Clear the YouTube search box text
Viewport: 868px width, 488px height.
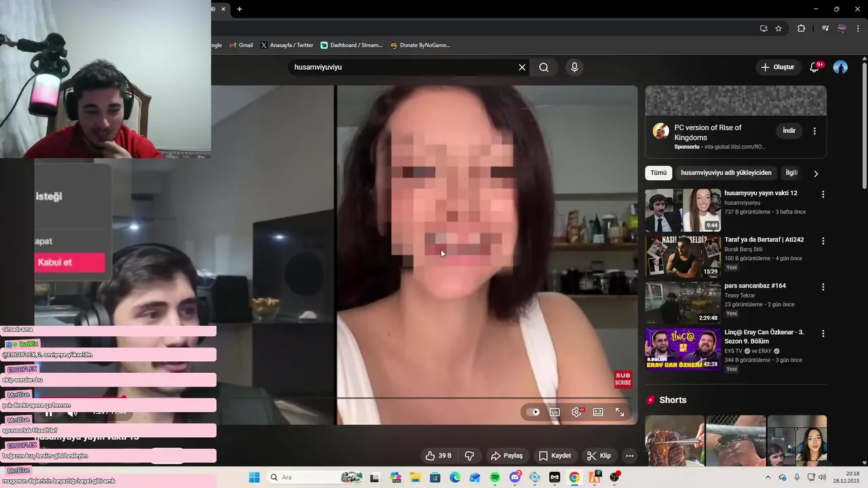522,67
